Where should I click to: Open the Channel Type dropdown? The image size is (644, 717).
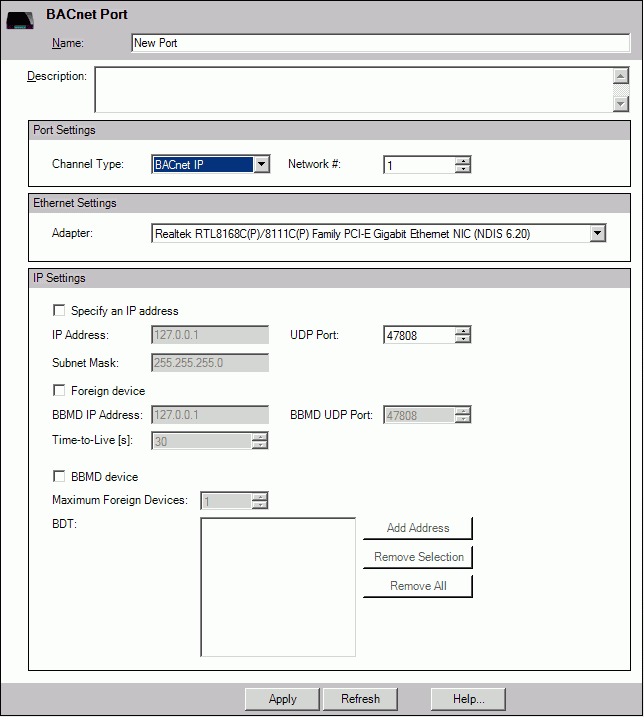pos(260,165)
